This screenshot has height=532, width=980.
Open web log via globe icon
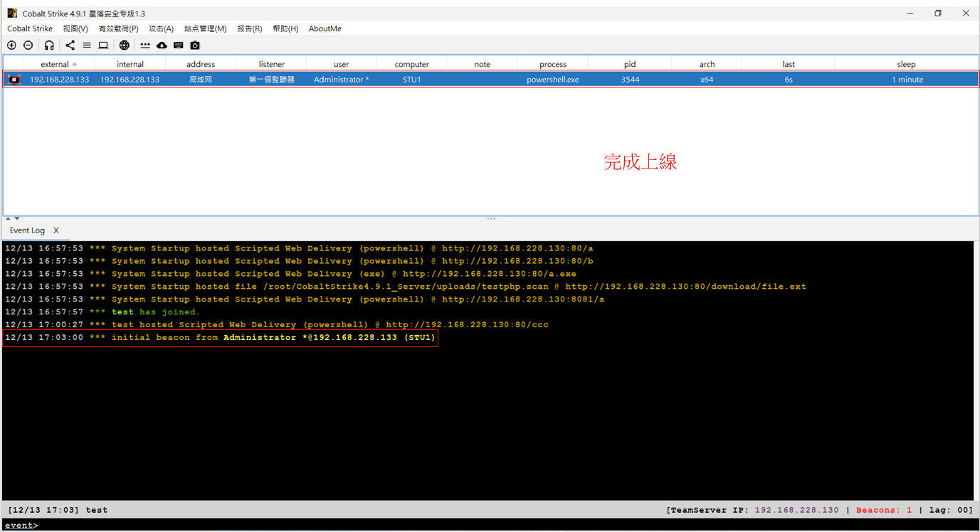tap(125, 46)
